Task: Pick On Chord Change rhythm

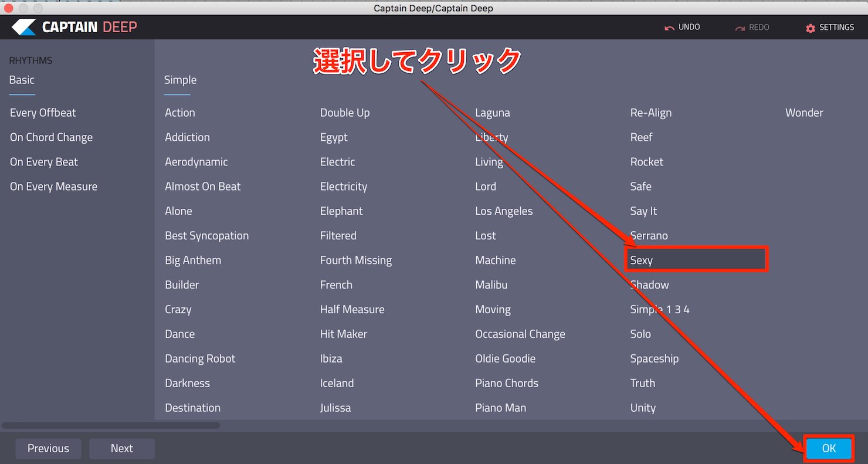Action: (51, 137)
